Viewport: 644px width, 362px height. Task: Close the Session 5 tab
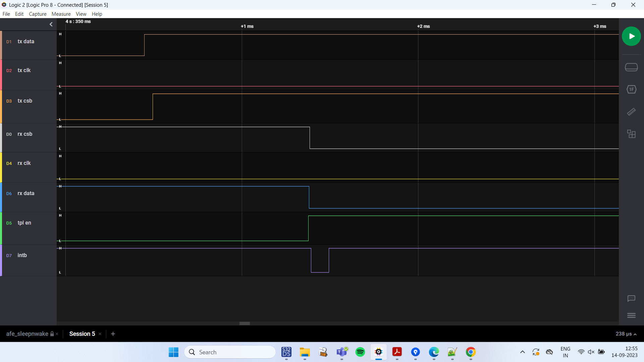point(100,334)
